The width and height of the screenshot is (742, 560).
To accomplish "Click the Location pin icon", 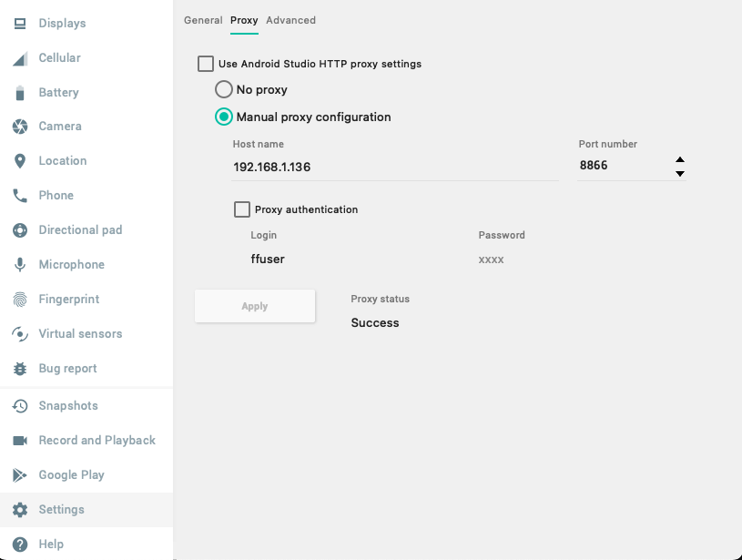I will coord(20,161).
